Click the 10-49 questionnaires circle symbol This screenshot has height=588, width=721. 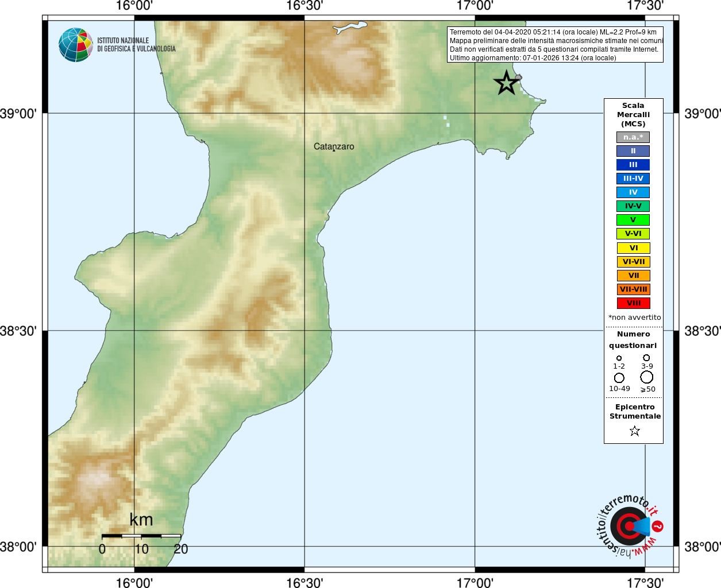pos(619,378)
